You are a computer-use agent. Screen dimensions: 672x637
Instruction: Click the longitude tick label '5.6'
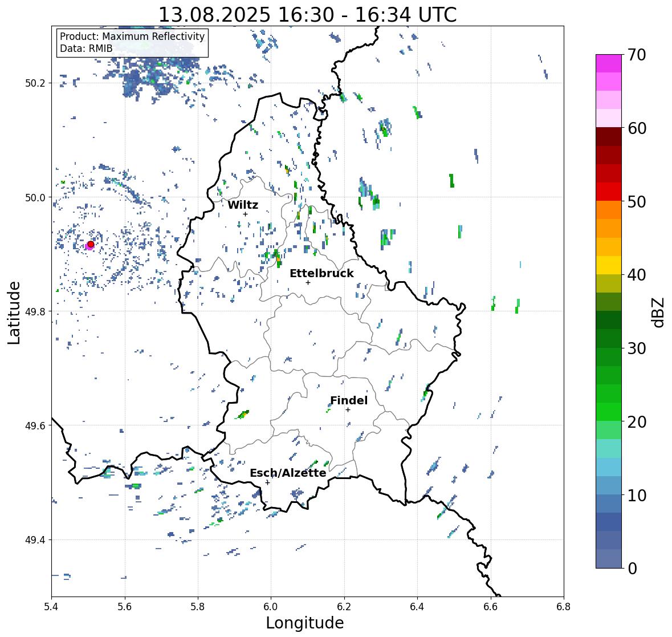pyautogui.click(x=125, y=607)
